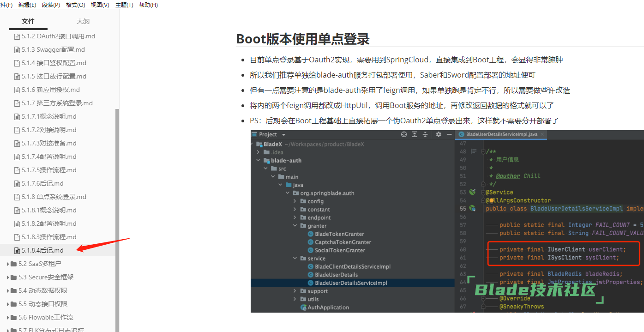Click the file icon beside 5.1.3 Swagger配置.md
644x332 pixels.
point(17,49)
